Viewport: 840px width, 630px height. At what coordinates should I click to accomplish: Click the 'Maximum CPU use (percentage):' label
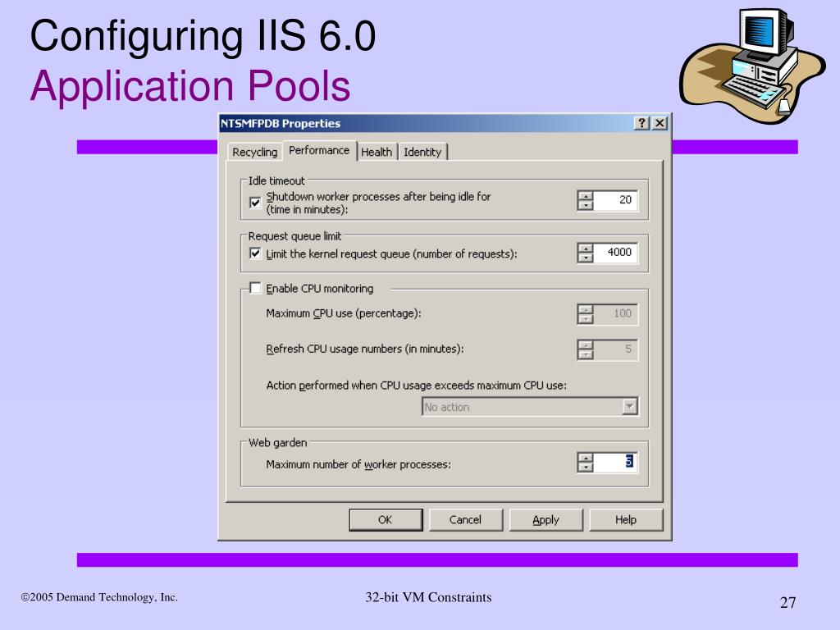click(344, 313)
